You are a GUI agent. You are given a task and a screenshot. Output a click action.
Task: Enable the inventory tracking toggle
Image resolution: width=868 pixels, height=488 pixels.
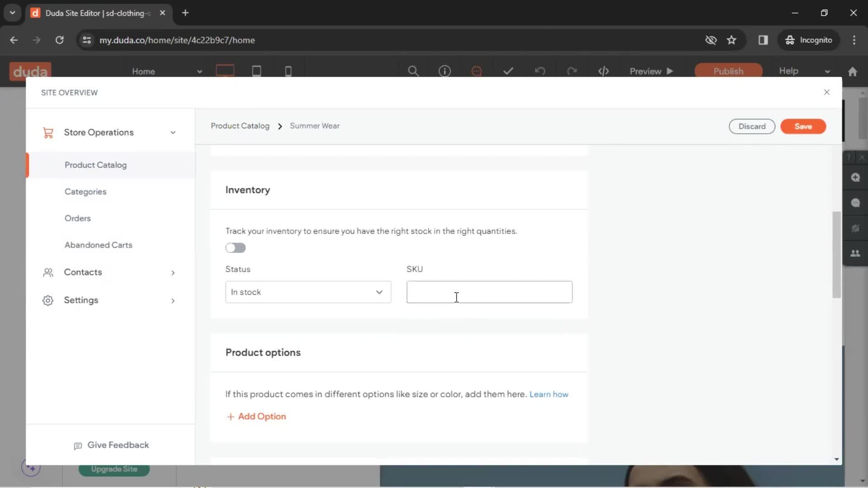[x=236, y=248]
